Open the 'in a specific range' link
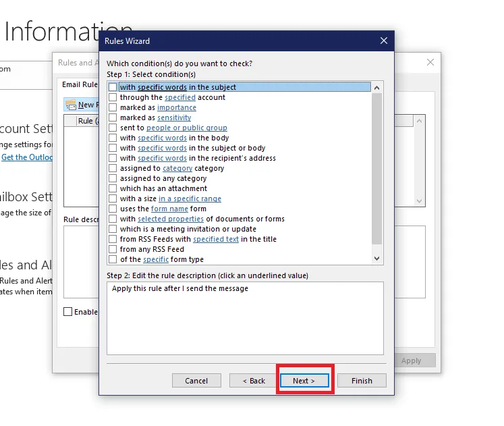504x426 pixels. (x=190, y=198)
